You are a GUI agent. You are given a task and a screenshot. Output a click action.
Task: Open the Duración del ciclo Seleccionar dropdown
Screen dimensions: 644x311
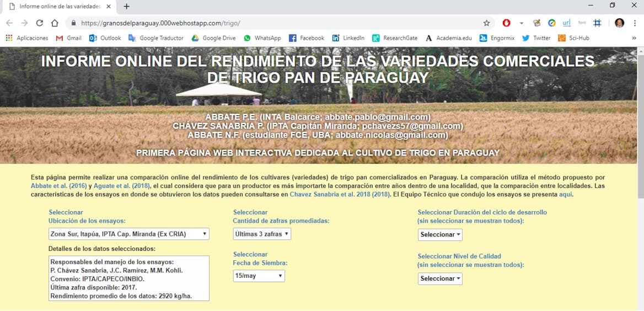pyautogui.click(x=440, y=234)
